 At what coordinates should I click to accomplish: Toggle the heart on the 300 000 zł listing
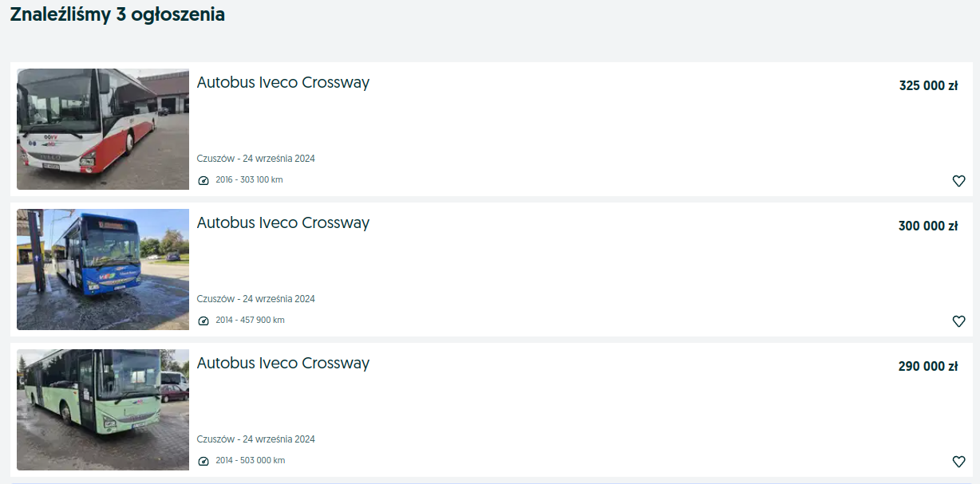pyautogui.click(x=958, y=321)
